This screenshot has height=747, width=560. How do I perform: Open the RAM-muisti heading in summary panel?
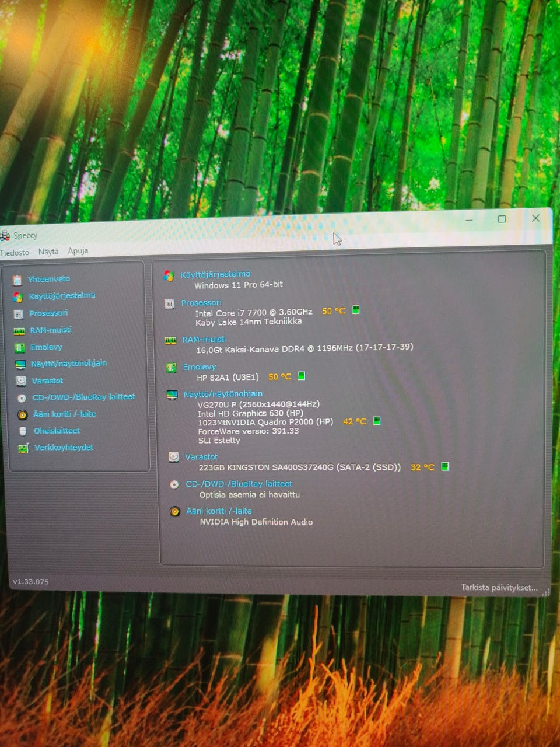coord(204,339)
